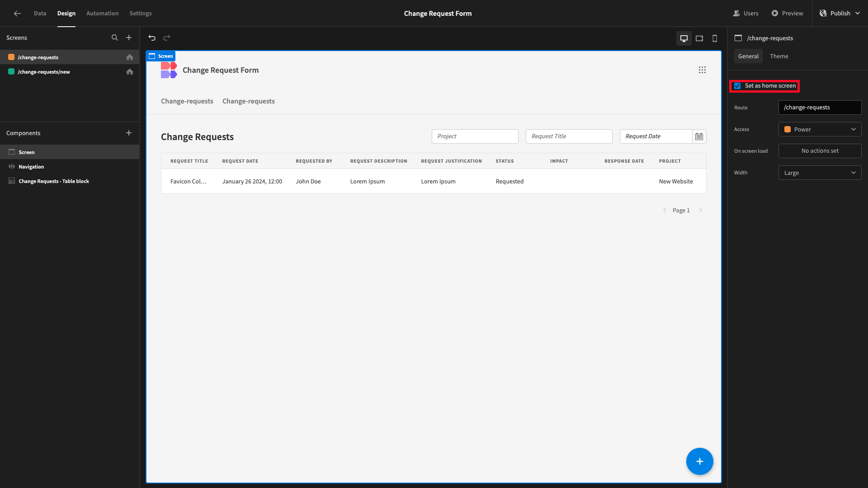Click the green /change-requests/new color swatch
Viewport: 868px width, 488px height.
point(11,72)
